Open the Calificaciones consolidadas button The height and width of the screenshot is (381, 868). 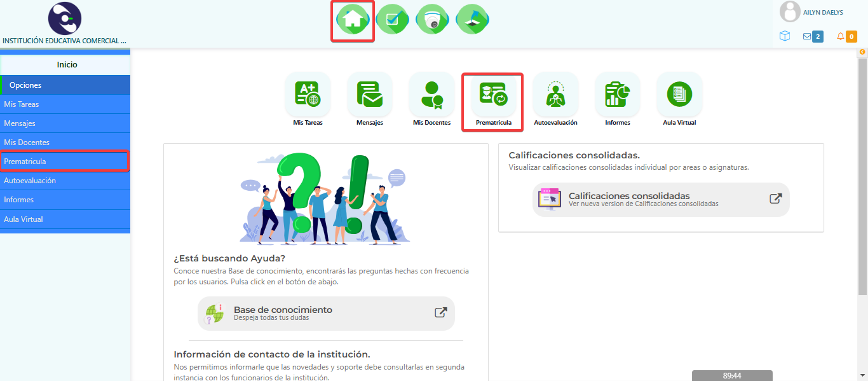tap(661, 200)
